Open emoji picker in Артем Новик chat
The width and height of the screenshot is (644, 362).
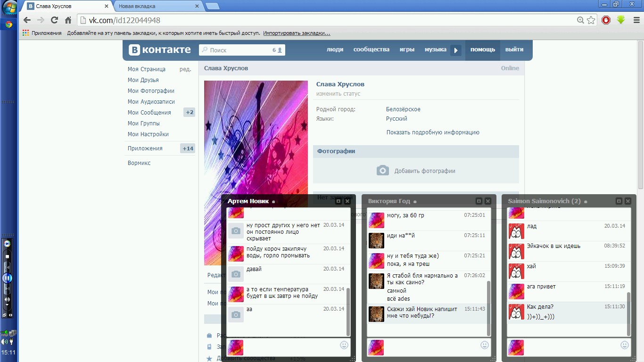pos(344,345)
